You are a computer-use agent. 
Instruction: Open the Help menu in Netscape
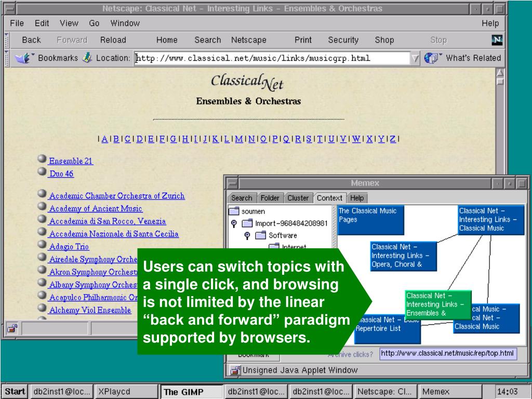tap(490, 23)
